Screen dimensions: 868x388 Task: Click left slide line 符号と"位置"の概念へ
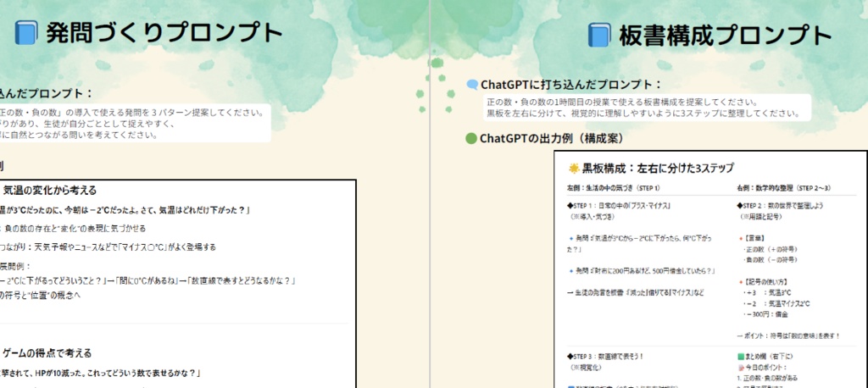pyautogui.click(x=42, y=295)
